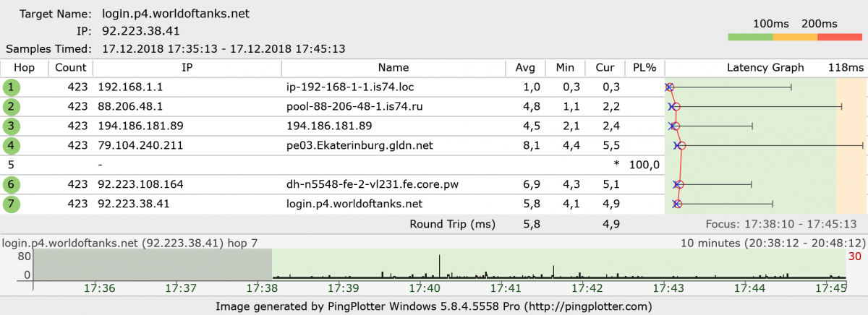Click the IP column header
This screenshot has height=315, width=868.
coord(187,68)
